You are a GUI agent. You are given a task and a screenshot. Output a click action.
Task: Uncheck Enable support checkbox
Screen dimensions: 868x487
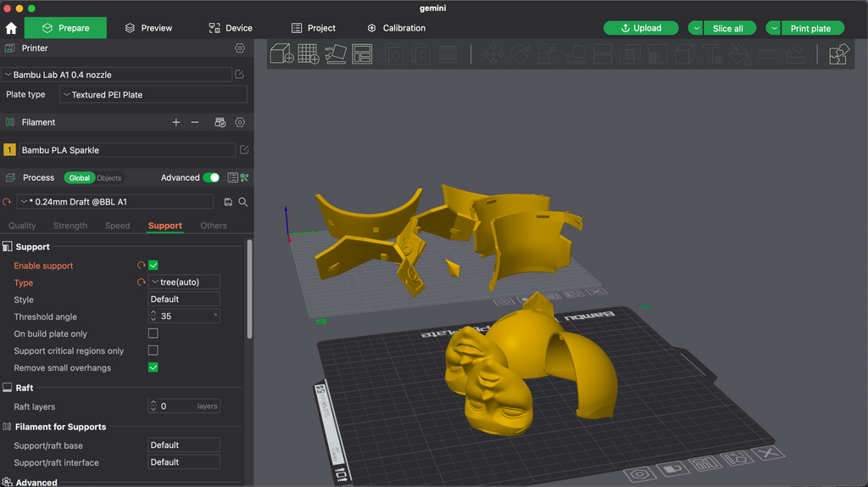[153, 266]
